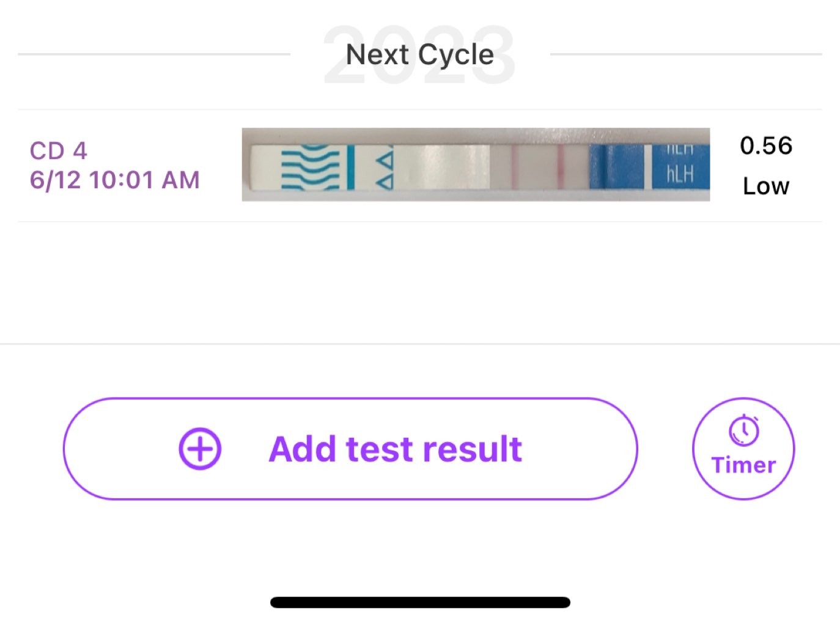Screen dimensions: 840x626
Task: Click the wavy lines on test strip
Action: point(310,166)
